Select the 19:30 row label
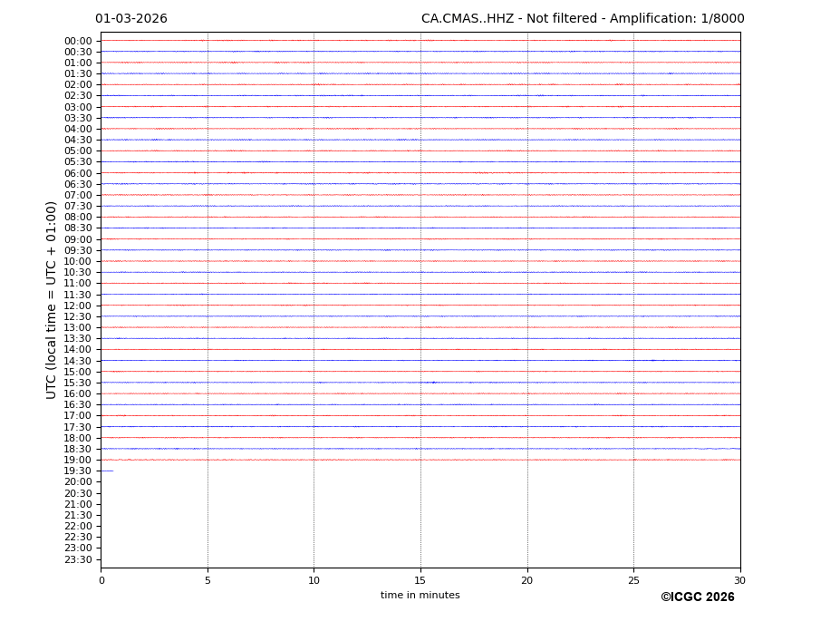The width and height of the screenshot is (840, 631). coord(78,471)
